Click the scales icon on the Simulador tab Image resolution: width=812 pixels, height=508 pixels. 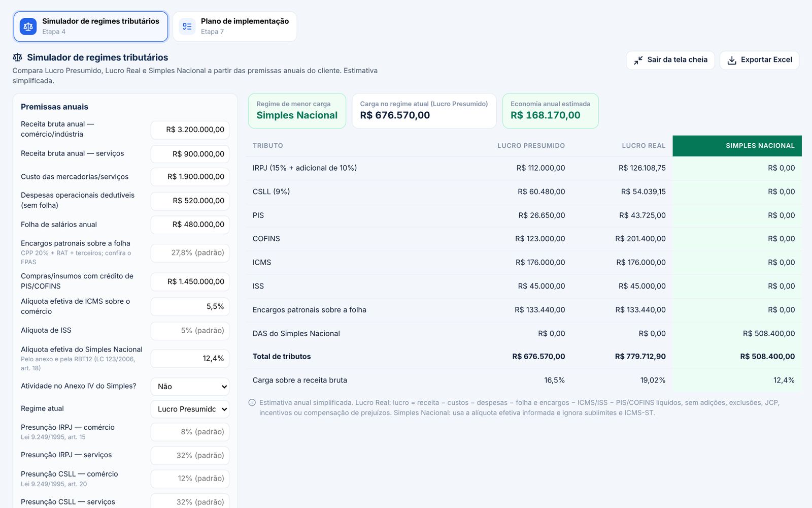point(28,26)
